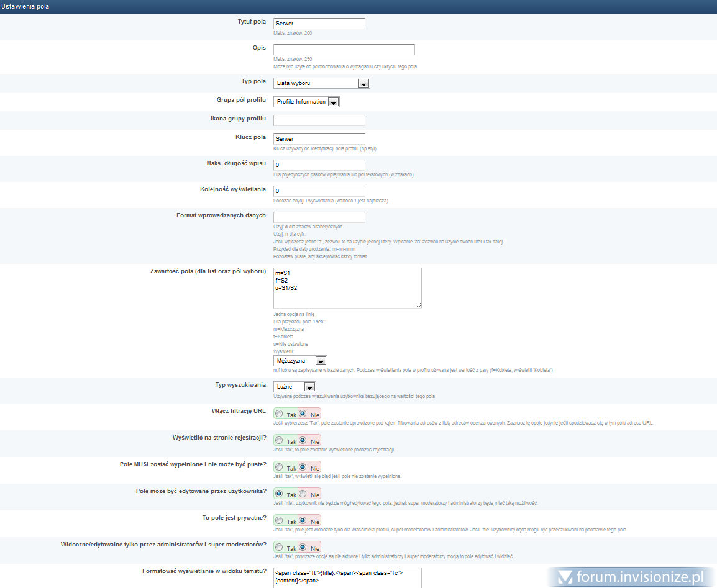Click the topic view format textarea

347,577
